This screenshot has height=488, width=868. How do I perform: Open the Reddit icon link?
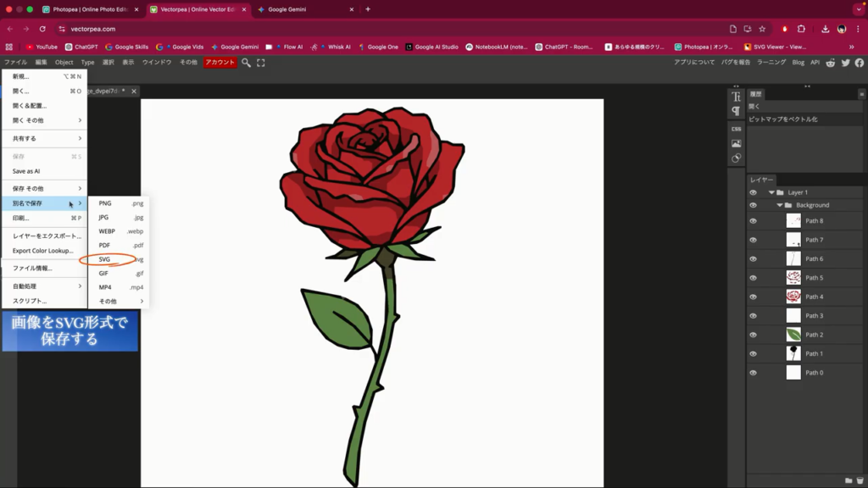click(x=830, y=63)
